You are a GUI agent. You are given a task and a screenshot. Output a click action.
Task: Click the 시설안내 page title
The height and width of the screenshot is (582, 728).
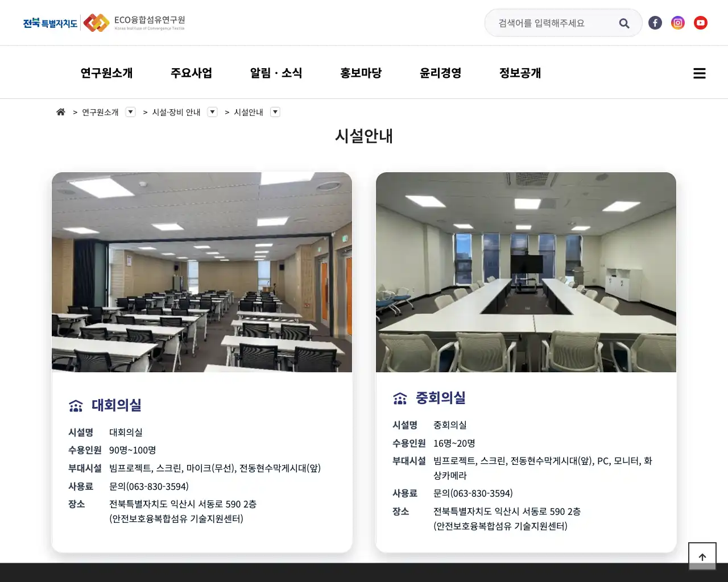pyautogui.click(x=364, y=136)
